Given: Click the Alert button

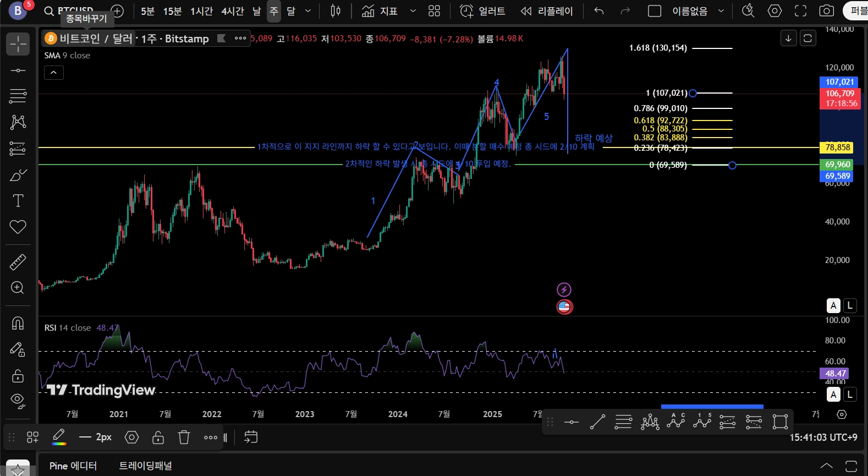Looking at the screenshot, I should point(482,11).
